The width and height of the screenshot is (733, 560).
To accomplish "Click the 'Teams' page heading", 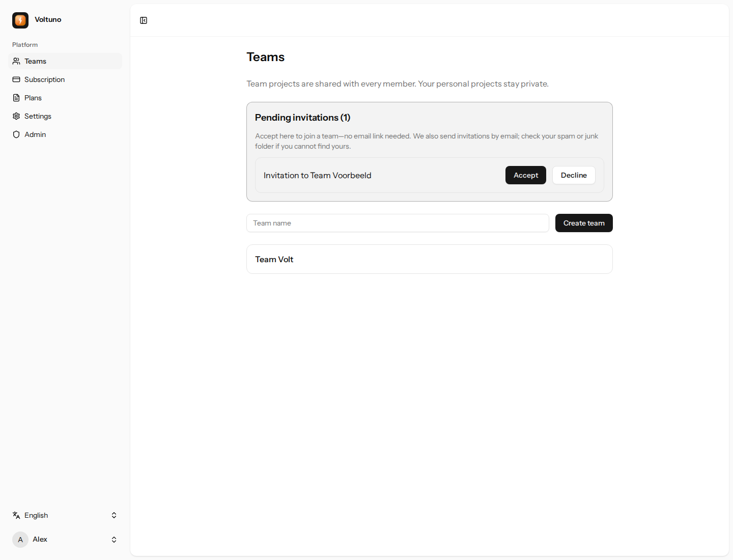I will 265,57.
